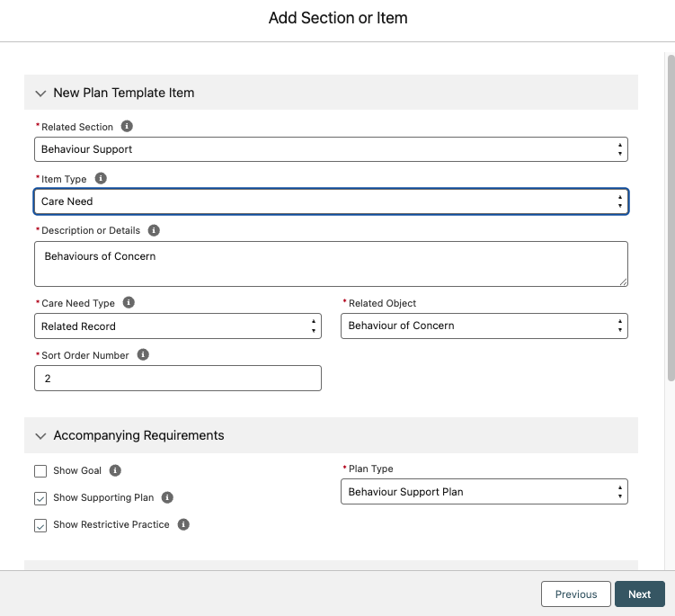
Task: Click the Previous button
Action: click(575, 594)
